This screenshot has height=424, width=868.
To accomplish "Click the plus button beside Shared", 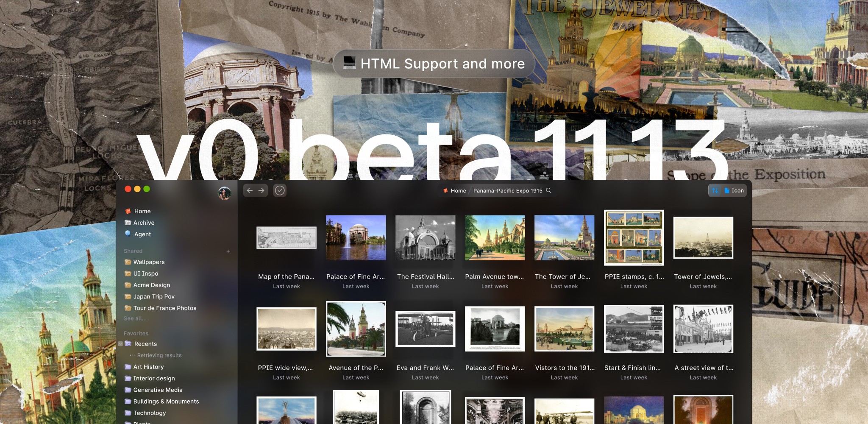I will [x=228, y=251].
